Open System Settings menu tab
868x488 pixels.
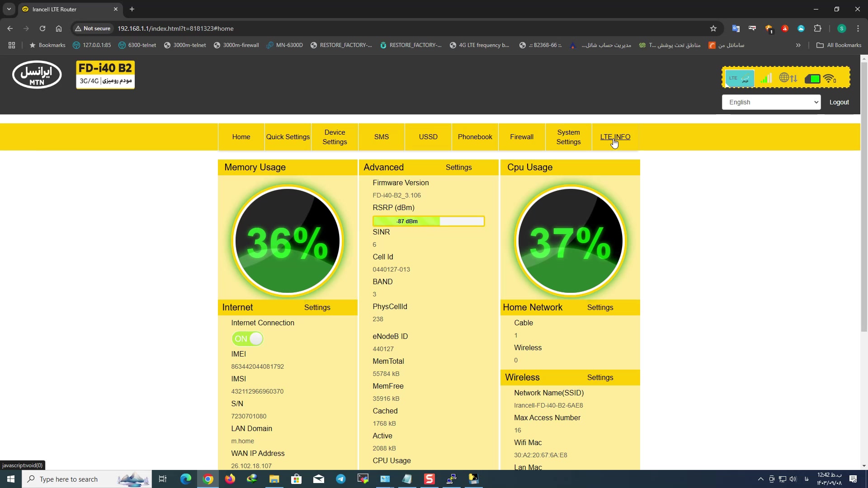click(x=569, y=137)
